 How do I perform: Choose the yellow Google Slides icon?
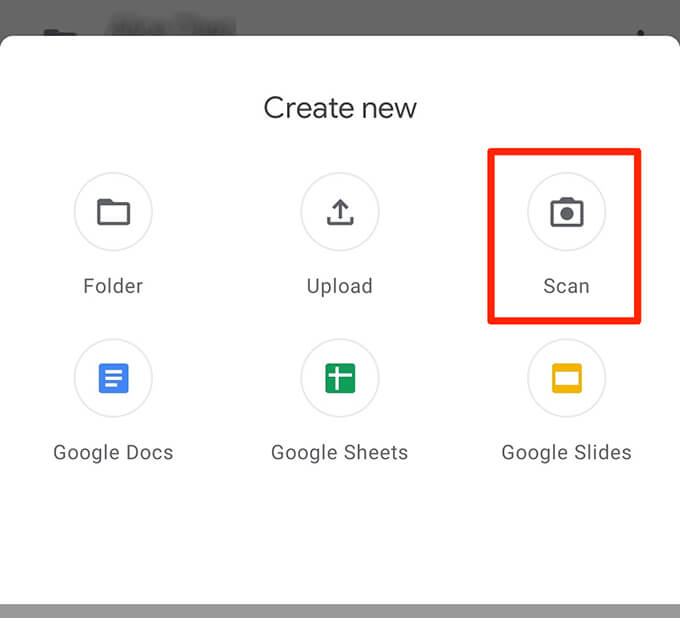click(566, 378)
